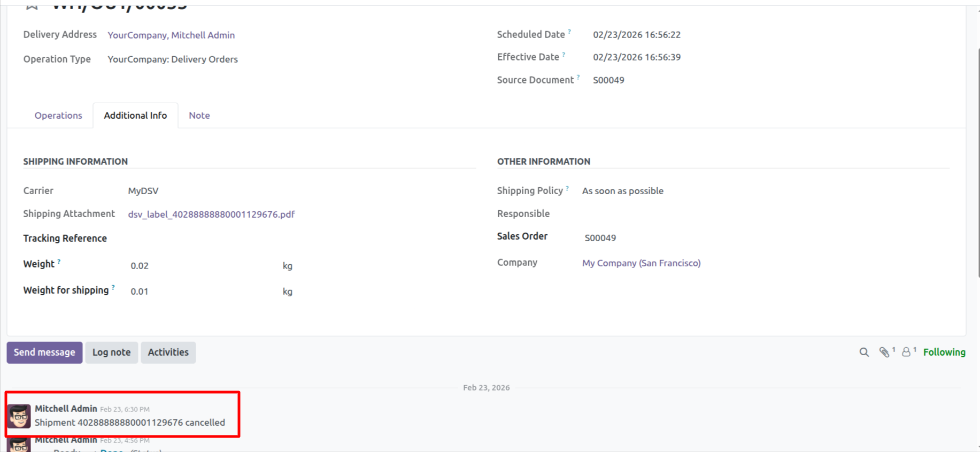Image resolution: width=980 pixels, height=452 pixels.
Task: Click the Log note button
Action: tap(111, 353)
